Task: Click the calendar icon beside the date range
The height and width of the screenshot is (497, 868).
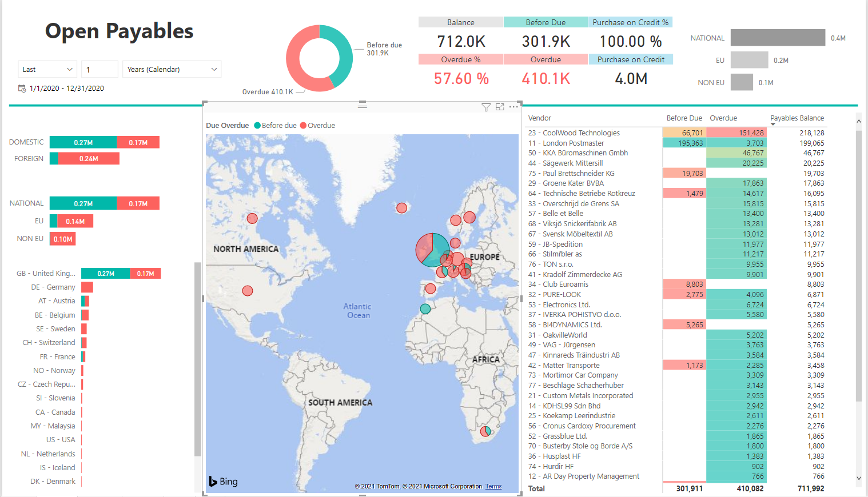Action: 22,89
